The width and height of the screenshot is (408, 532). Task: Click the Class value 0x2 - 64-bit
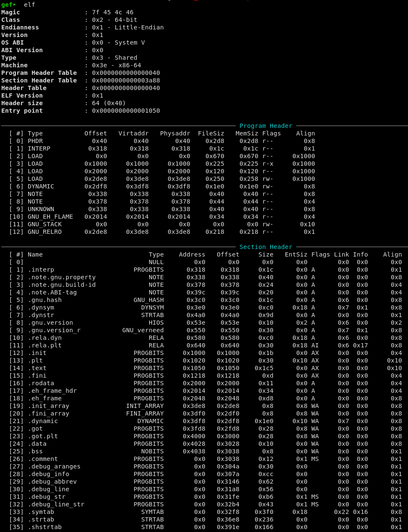tap(115, 20)
